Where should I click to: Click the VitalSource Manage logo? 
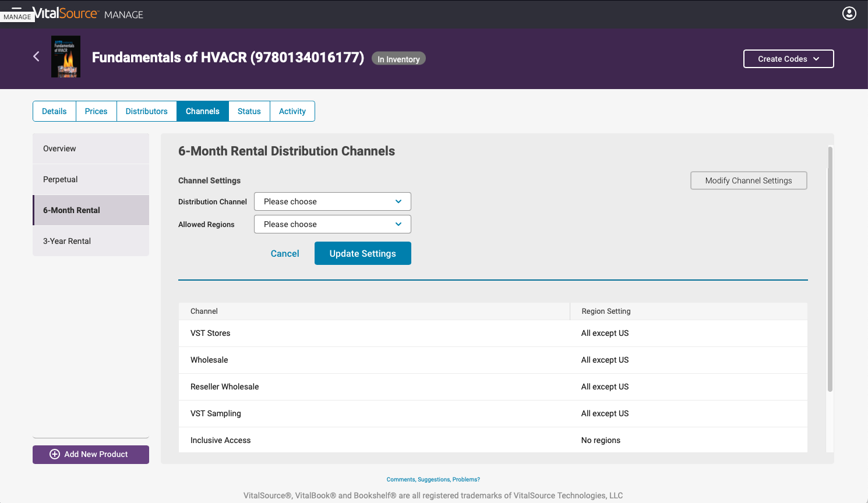click(x=88, y=14)
